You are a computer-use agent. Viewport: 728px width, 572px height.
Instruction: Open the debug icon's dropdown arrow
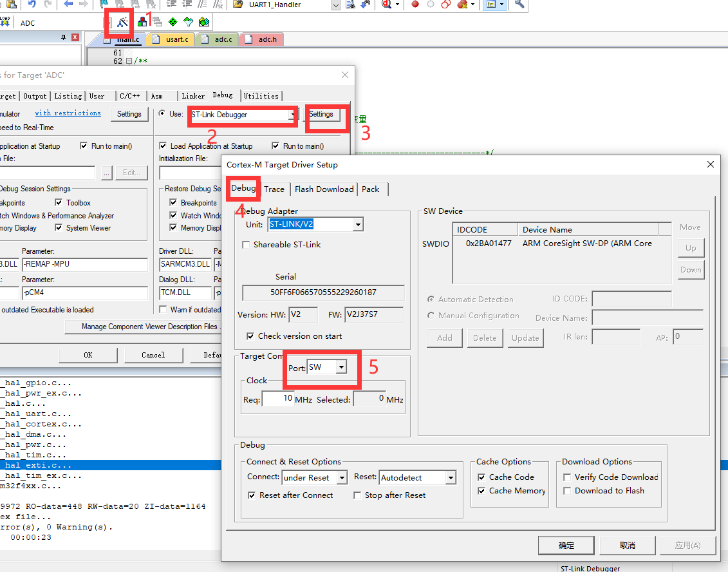pos(397,4)
